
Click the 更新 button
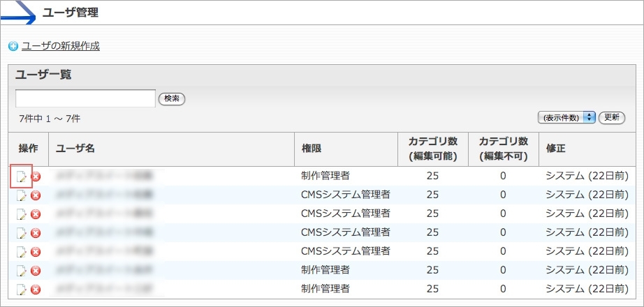612,118
